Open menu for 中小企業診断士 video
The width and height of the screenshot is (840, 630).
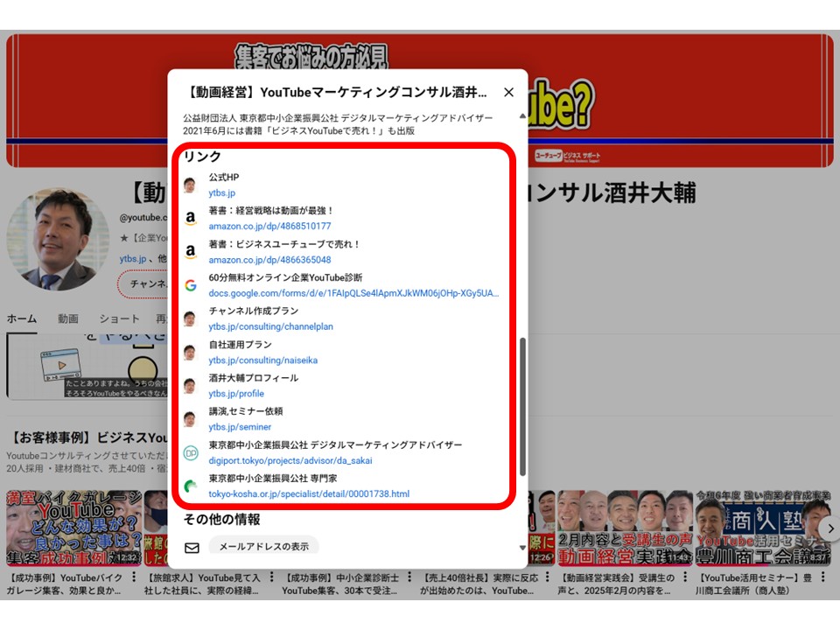point(409,577)
